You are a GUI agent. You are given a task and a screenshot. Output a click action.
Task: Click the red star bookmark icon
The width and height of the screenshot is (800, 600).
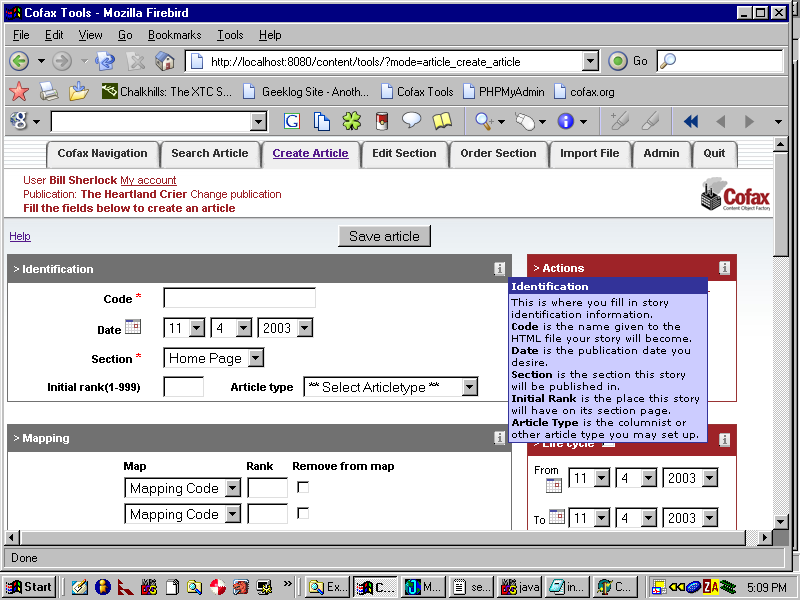(19, 92)
